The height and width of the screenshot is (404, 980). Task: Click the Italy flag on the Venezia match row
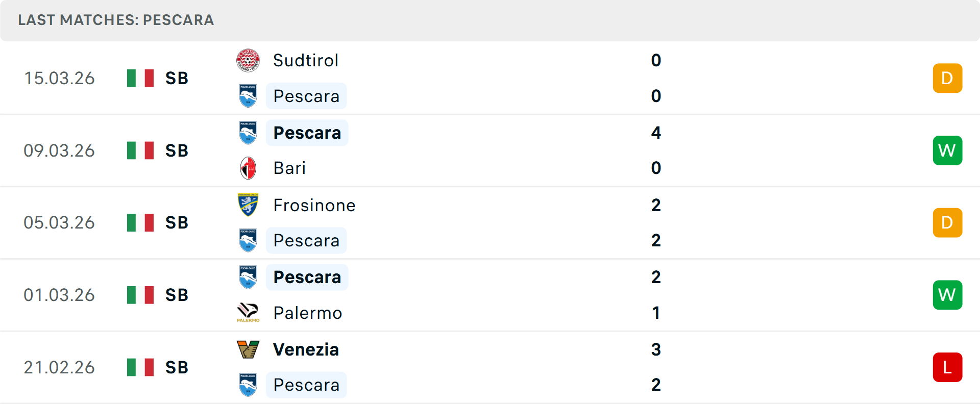140,367
